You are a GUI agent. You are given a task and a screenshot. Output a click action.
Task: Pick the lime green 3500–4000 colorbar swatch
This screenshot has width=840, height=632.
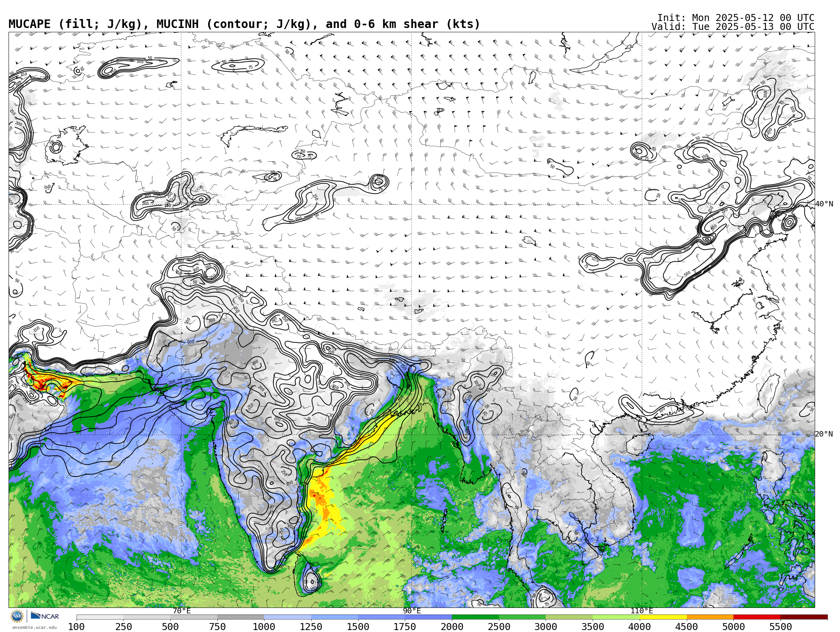point(616,617)
